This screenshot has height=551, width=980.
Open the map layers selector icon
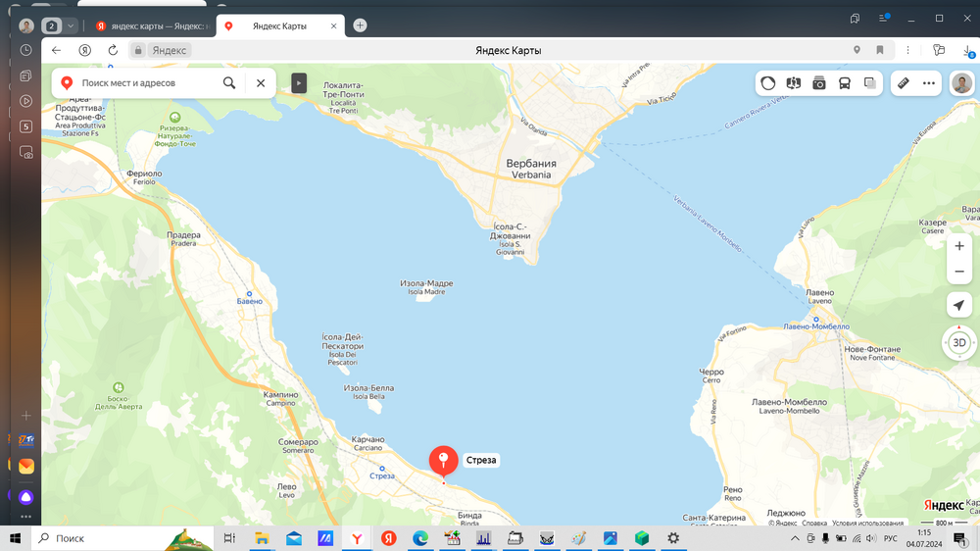tap(870, 83)
